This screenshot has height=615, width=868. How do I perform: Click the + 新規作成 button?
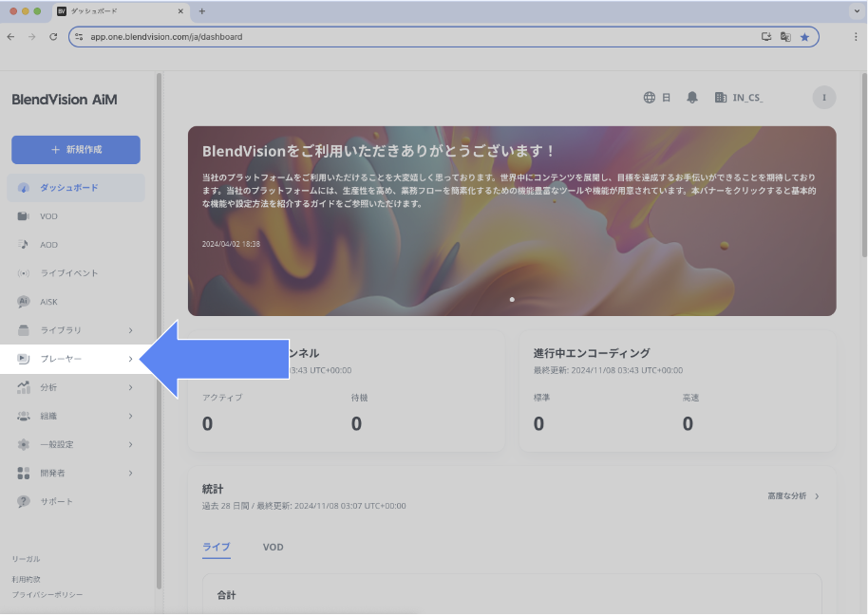pyautogui.click(x=76, y=150)
